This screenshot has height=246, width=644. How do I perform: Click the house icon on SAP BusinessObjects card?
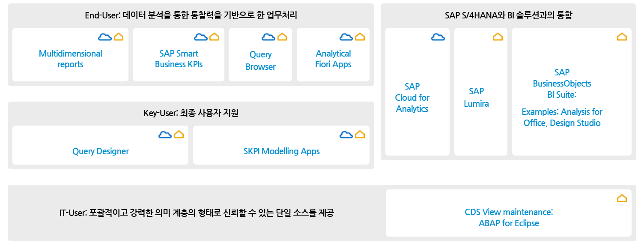click(x=622, y=37)
